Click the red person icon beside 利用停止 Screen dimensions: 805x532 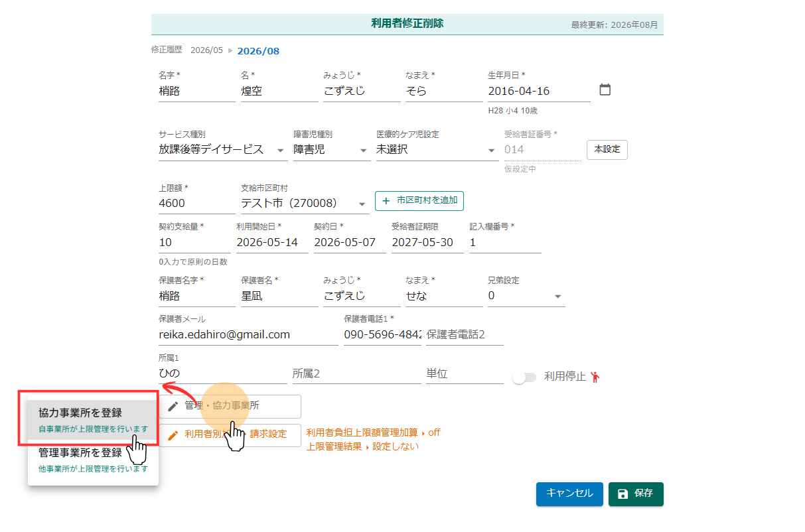pos(595,377)
